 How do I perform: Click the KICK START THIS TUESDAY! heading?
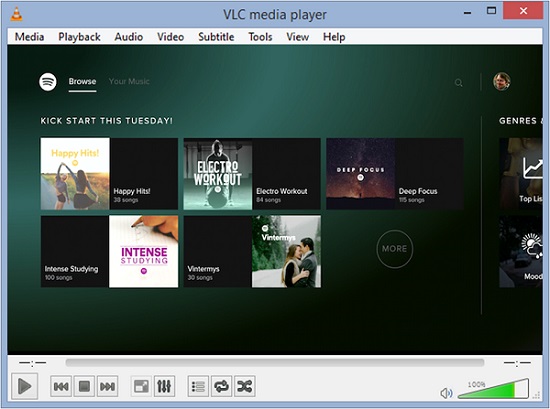coord(107,121)
